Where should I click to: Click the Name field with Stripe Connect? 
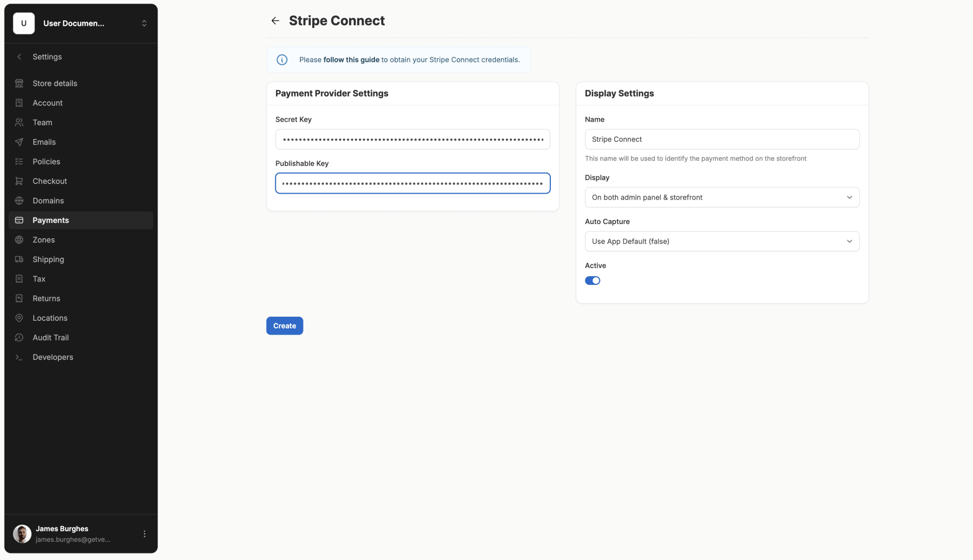[x=722, y=139]
